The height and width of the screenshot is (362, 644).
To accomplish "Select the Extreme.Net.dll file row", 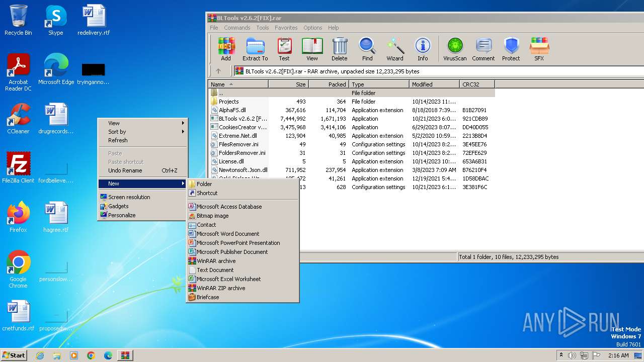I will coord(351,136).
